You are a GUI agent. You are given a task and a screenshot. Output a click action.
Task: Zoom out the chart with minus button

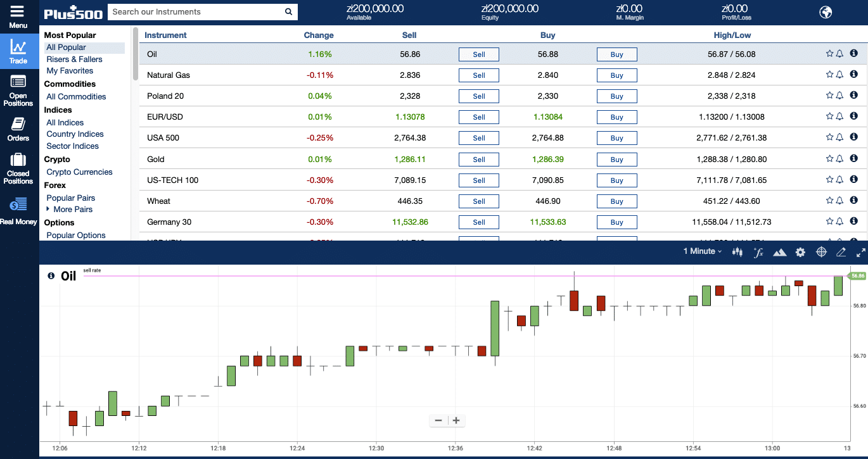pyautogui.click(x=438, y=420)
